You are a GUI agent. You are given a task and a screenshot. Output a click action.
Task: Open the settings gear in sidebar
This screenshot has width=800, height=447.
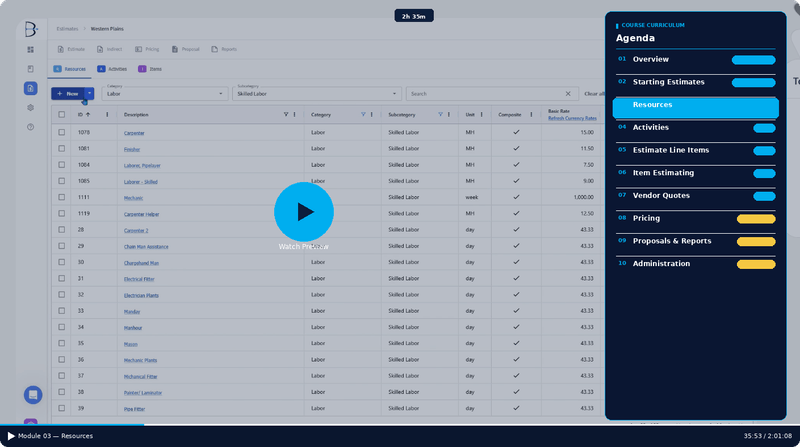pyautogui.click(x=31, y=108)
